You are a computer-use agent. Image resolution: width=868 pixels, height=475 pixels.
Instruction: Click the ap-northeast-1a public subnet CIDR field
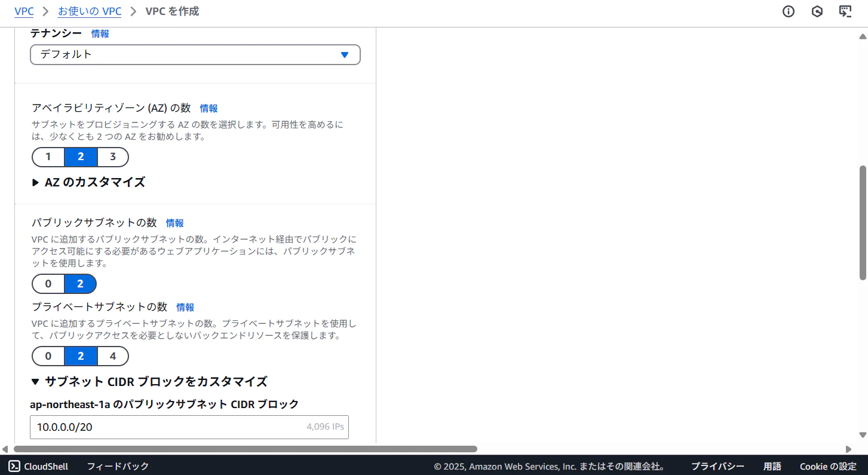click(189, 427)
